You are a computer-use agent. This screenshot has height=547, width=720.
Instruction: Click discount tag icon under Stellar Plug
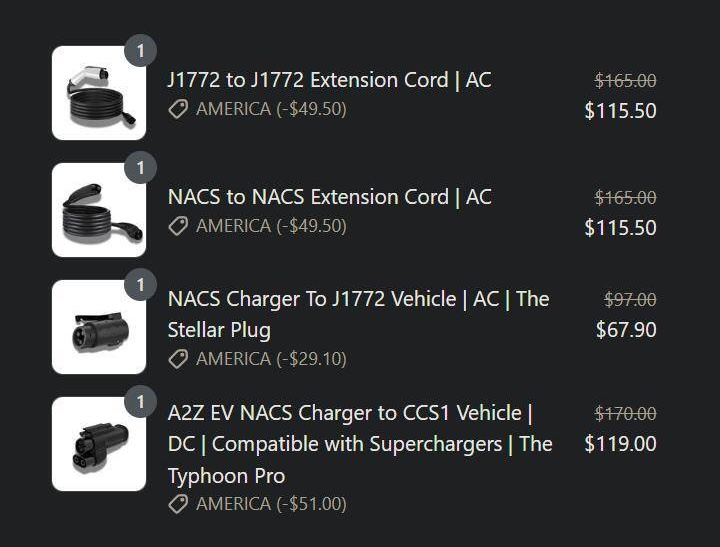178,358
